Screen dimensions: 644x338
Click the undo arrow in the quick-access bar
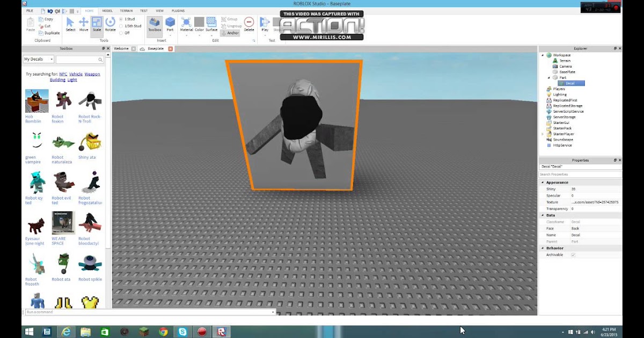49,11
